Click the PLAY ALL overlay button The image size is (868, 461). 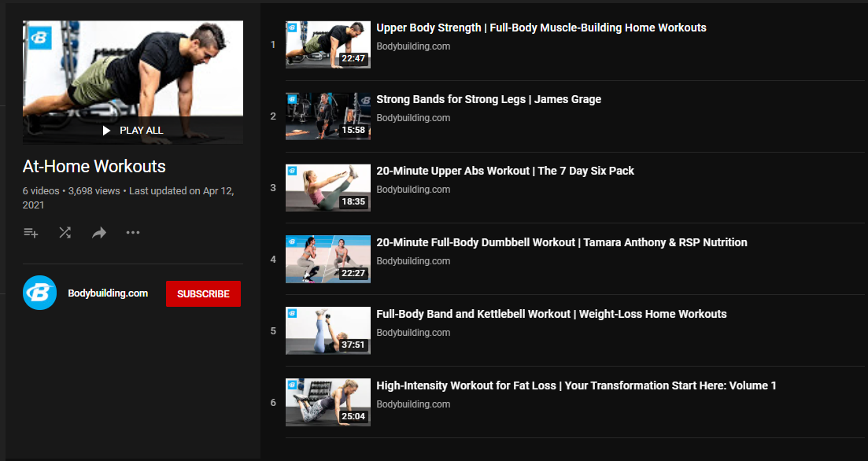[x=133, y=131]
